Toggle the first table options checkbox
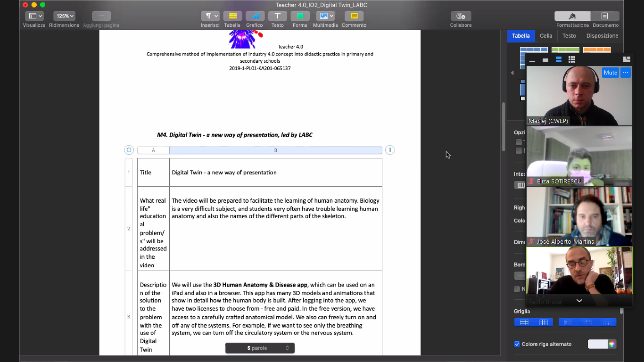This screenshot has height=362, width=644. [x=519, y=142]
